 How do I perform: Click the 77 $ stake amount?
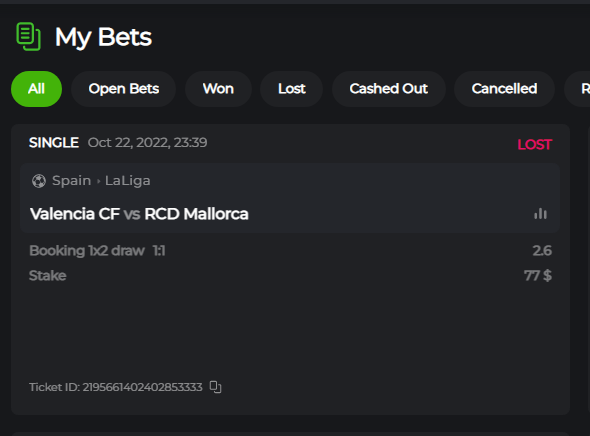tap(538, 276)
